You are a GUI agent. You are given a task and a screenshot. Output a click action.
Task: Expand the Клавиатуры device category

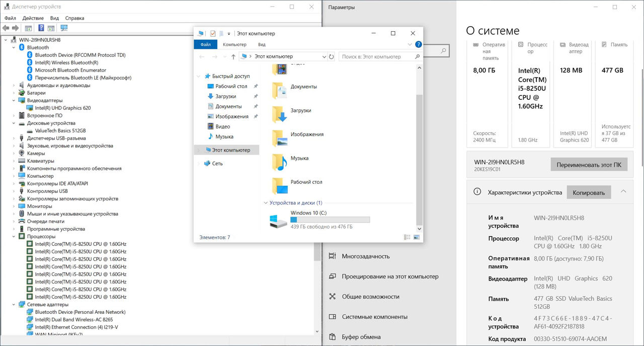[x=14, y=161]
